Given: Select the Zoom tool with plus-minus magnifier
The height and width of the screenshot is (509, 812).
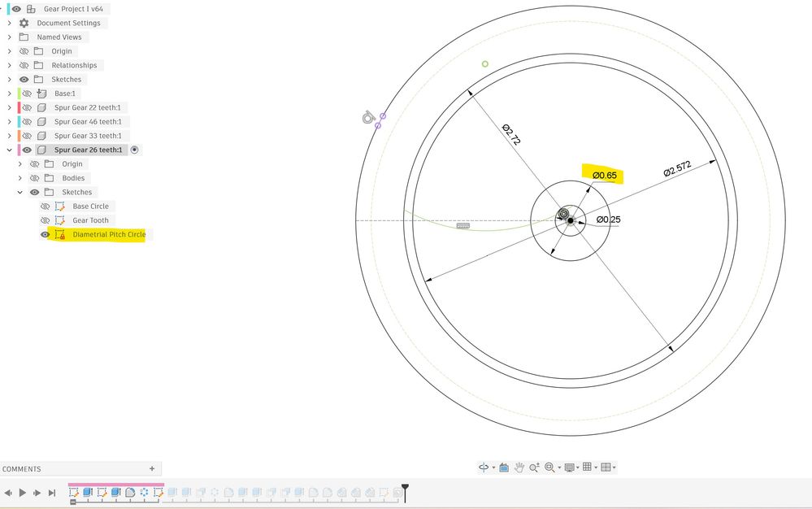Looking at the screenshot, I should click(535, 468).
